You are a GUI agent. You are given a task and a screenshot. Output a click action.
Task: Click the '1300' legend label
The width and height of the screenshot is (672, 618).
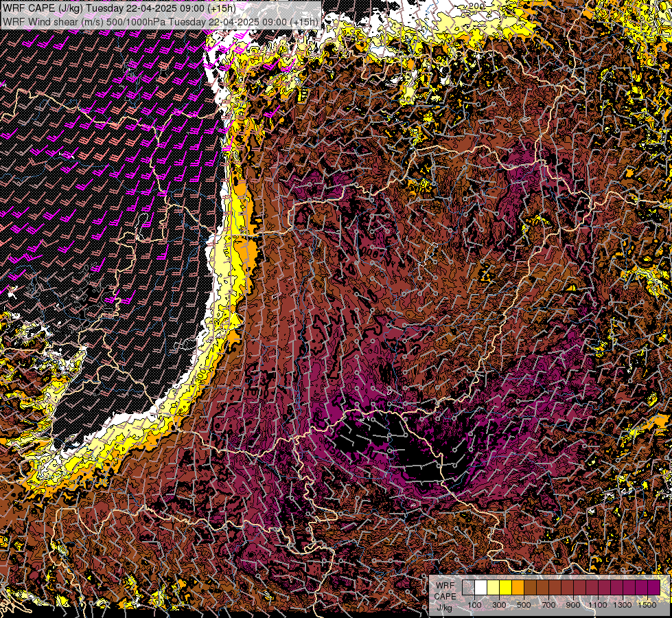[x=623, y=605]
